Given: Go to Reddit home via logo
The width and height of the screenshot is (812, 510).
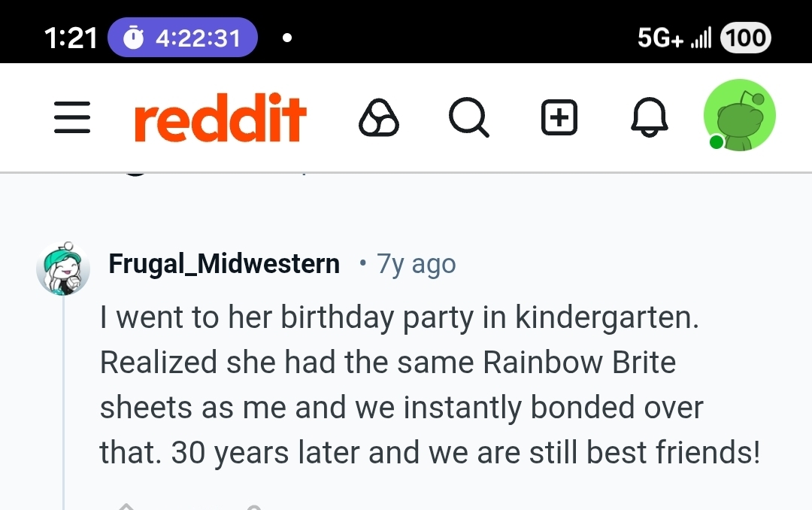Looking at the screenshot, I should click(x=220, y=119).
